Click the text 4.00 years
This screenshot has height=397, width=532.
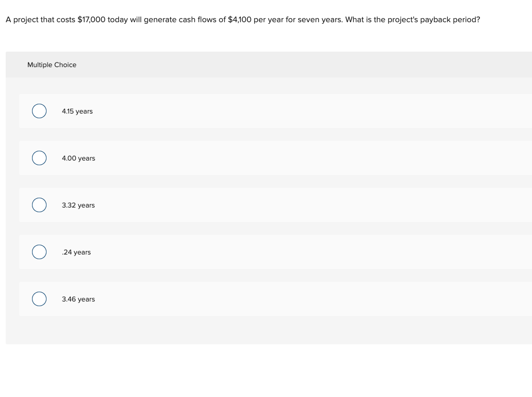pos(78,158)
